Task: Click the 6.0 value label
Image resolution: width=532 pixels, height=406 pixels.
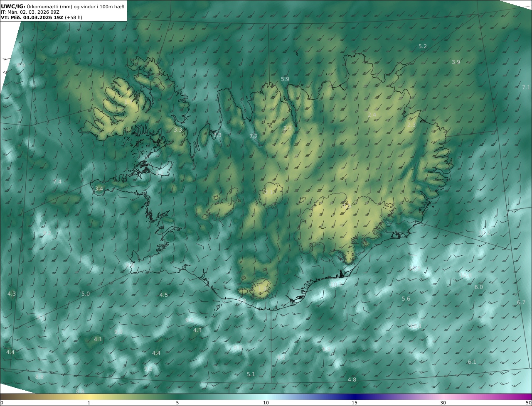Action: click(x=479, y=287)
